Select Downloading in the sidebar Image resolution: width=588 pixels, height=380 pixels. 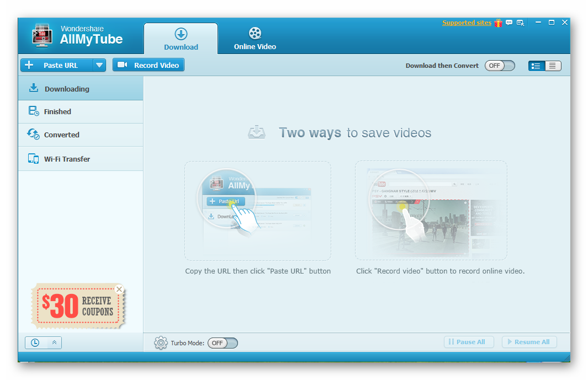pyautogui.click(x=81, y=89)
